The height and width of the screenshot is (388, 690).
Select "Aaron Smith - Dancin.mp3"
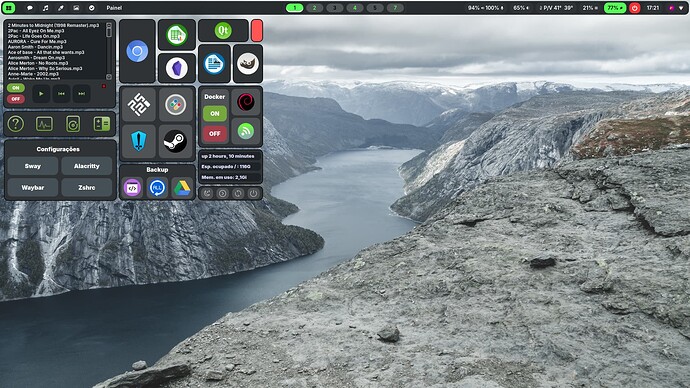pyautogui.click(x=35, y=47)
